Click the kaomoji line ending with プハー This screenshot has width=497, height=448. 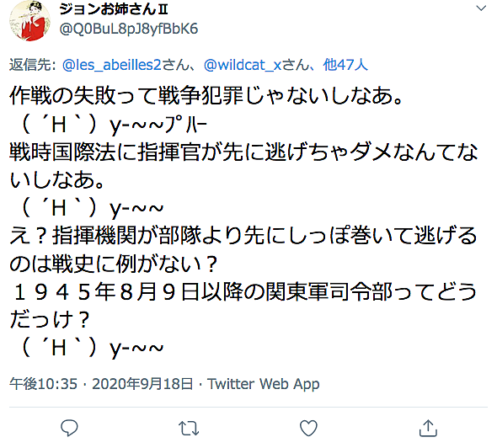[x=111, y=124]
